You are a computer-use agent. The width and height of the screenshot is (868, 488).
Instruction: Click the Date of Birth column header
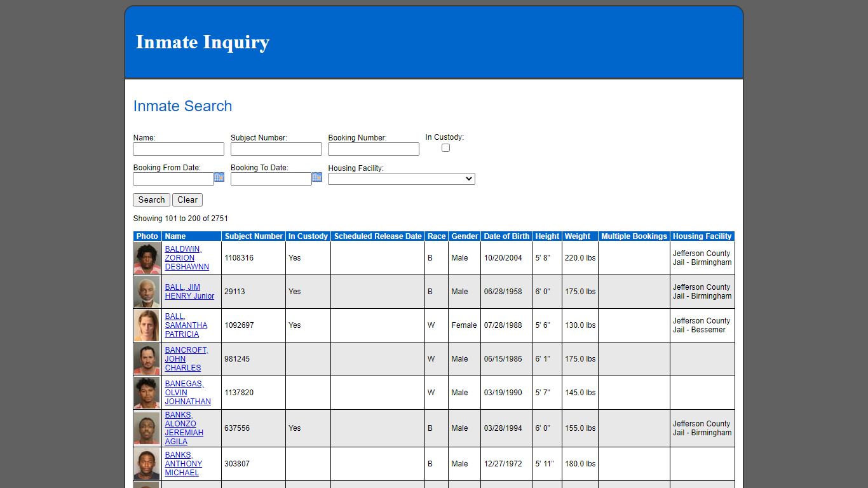[x=506, y=236]
